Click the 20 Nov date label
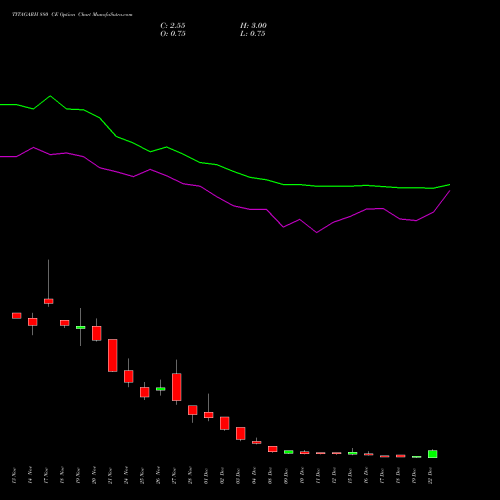This screenshot has width=500, height=500. [94, 476]
